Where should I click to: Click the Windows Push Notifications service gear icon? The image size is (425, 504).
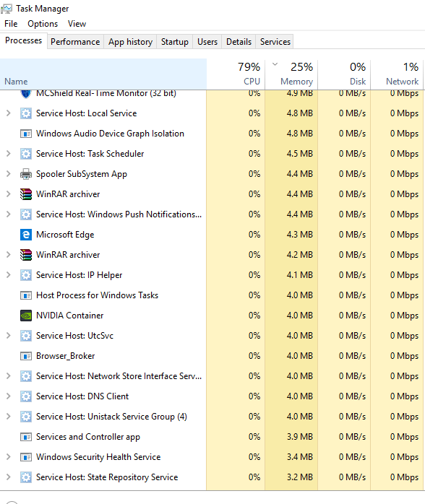point(26,214)
